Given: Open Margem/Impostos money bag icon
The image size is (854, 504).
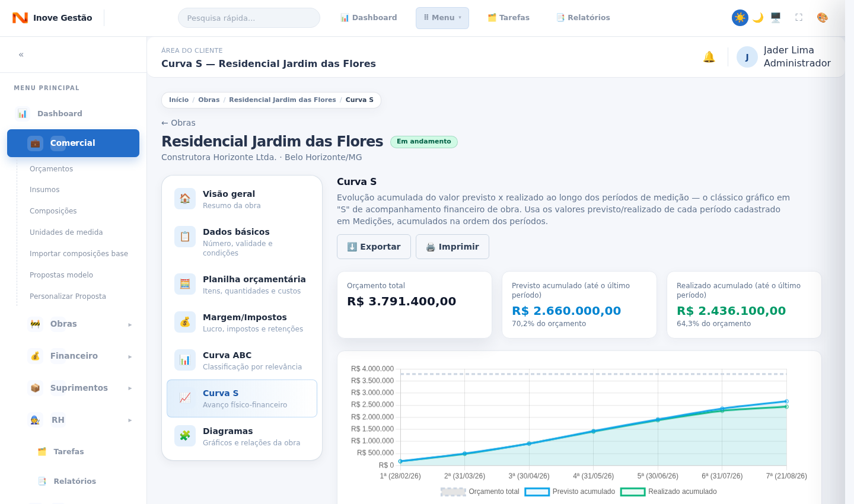Looking at the screenshot, I should click(185, 322).
